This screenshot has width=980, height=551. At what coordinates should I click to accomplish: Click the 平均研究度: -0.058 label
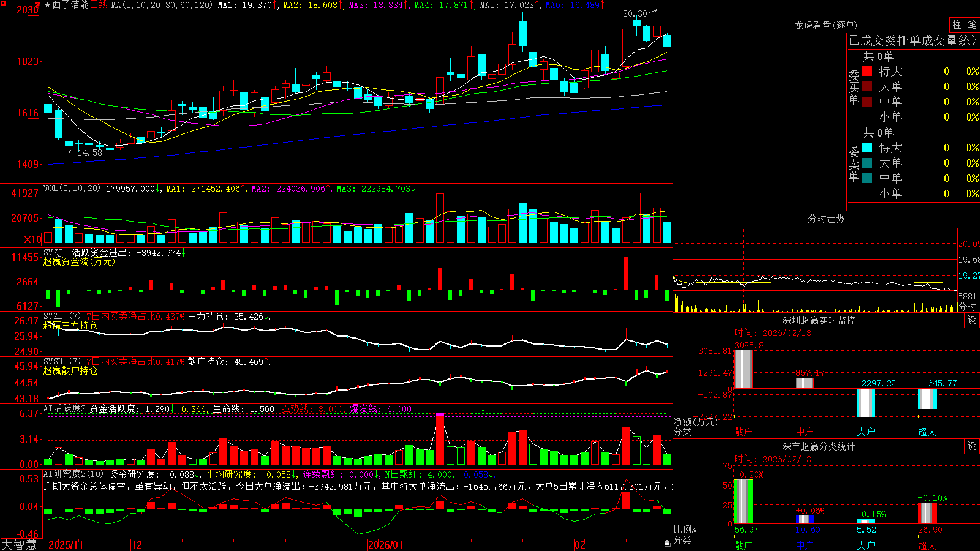pos(249,474)
